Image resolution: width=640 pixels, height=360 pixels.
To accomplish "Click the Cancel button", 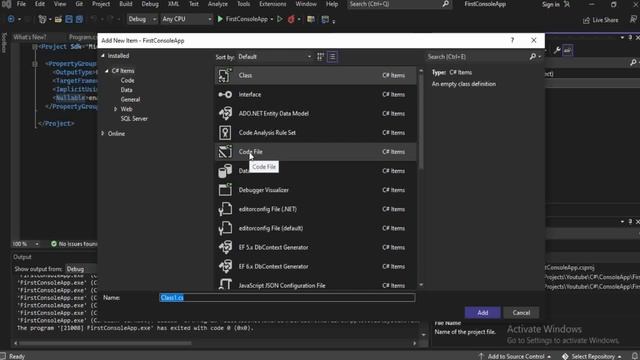I will tap(521, 313).
